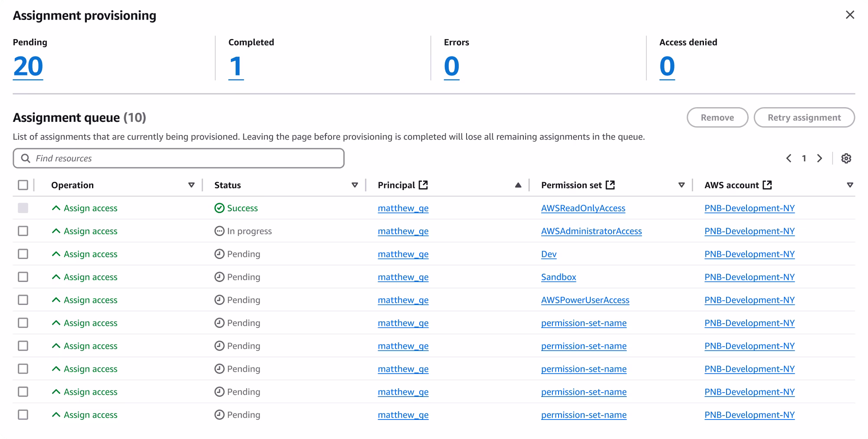The height and width of the screenshot is (439, 868).
Task: Click the Success status check icon
Action: (219, 208)
